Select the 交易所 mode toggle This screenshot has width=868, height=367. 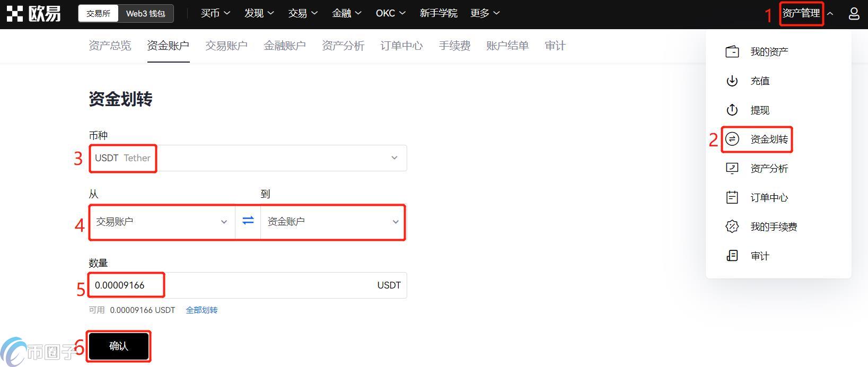tap(98, 14)
